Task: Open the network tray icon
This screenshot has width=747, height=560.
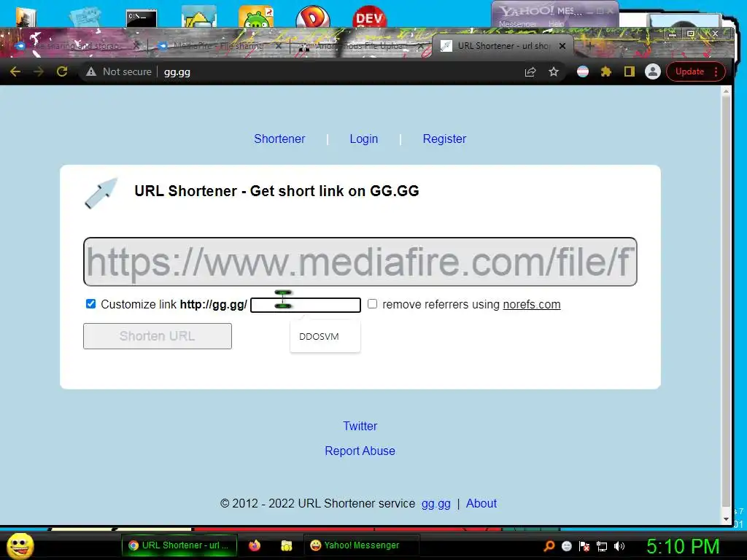Action: (602, 546)
